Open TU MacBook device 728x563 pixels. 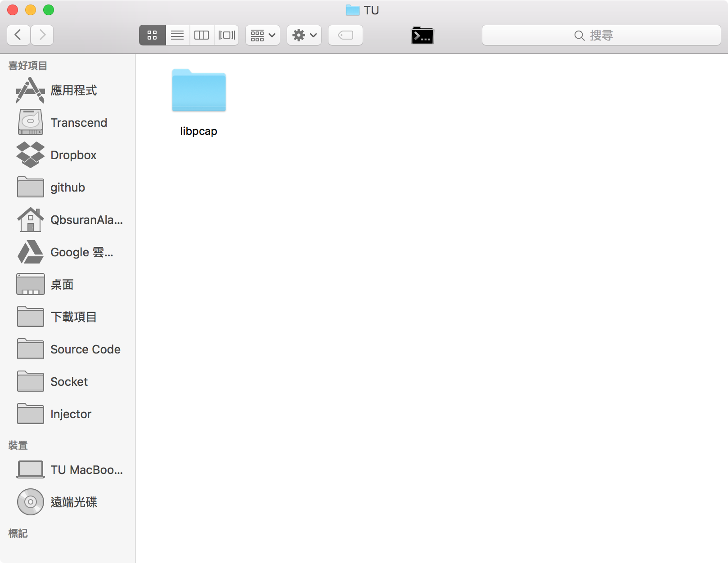[85, 470]
